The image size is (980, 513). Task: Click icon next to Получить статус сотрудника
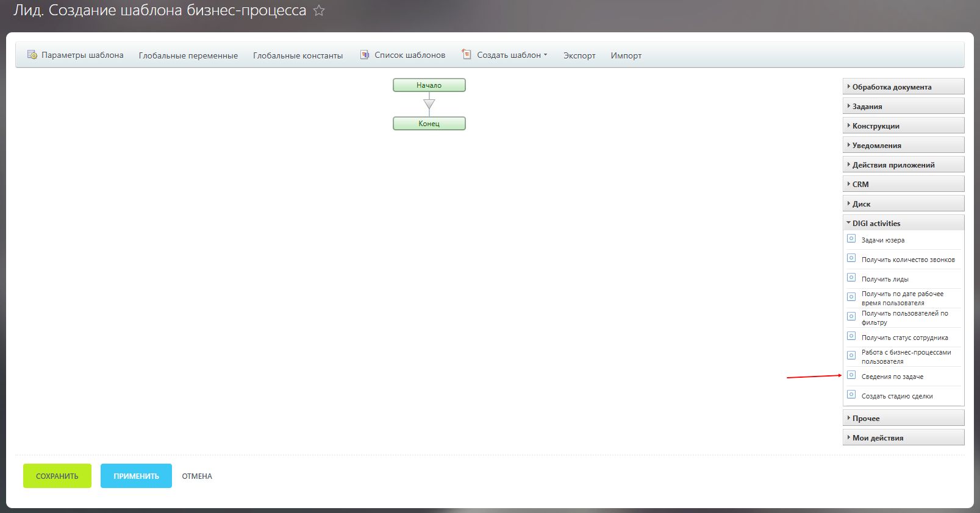click(851, 336)
